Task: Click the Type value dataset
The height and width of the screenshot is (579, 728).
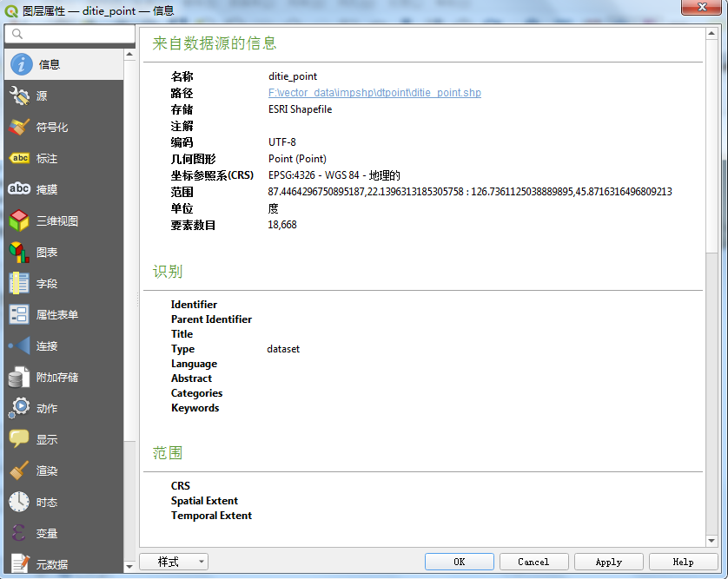Action: 283,349
